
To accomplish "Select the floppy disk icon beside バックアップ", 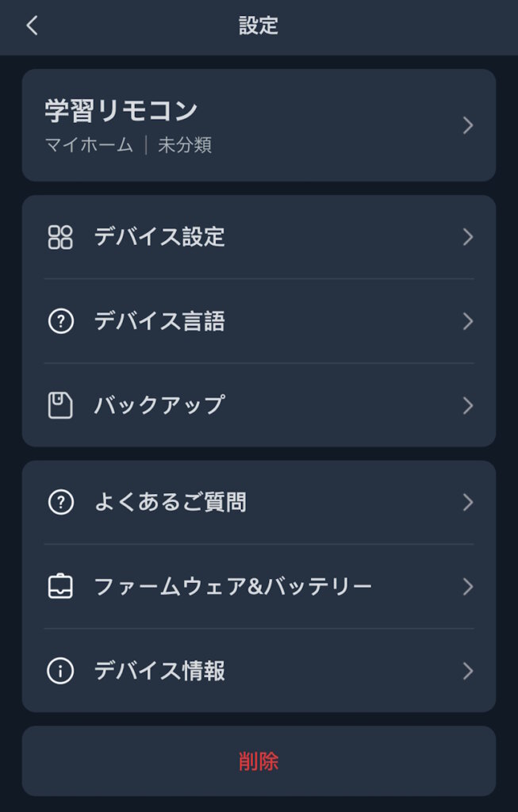I will pyautogui.click(x=58, y=404).
